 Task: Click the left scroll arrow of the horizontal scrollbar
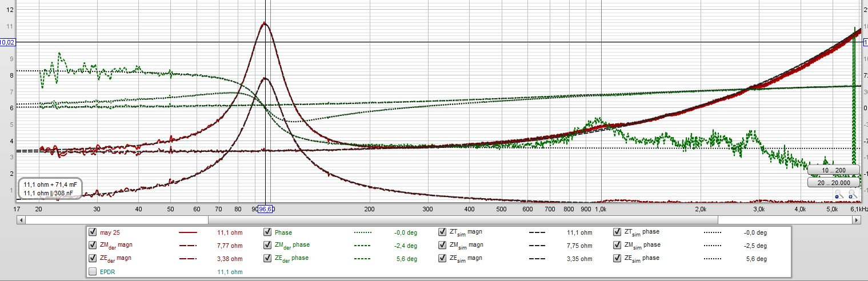[x=21, y=219]
